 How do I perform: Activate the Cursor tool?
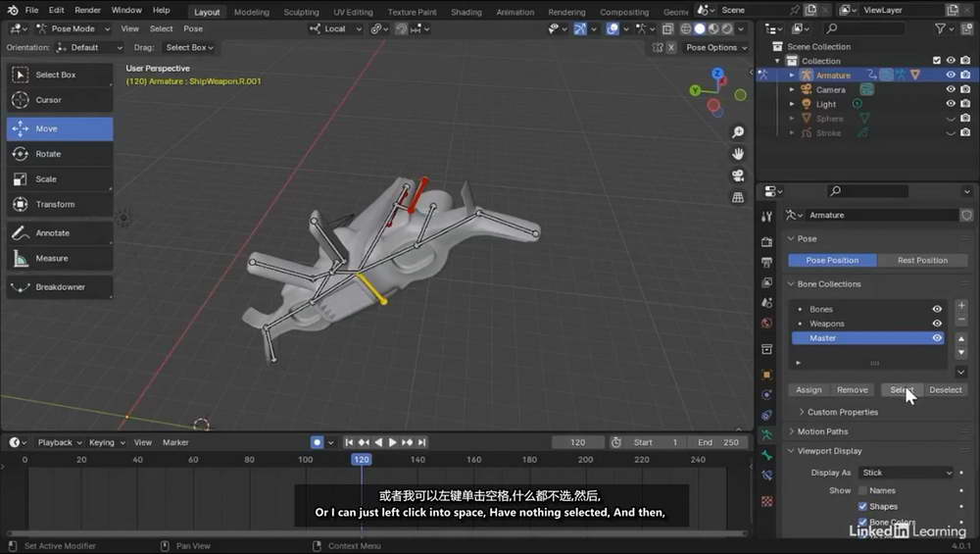(60, 100)
